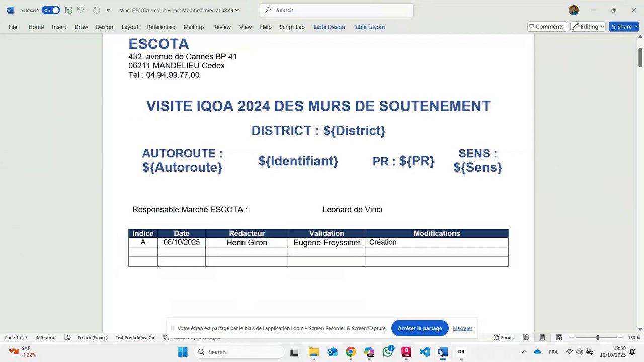
Task: Switch to Print Layout view
Action: point(542,337)
